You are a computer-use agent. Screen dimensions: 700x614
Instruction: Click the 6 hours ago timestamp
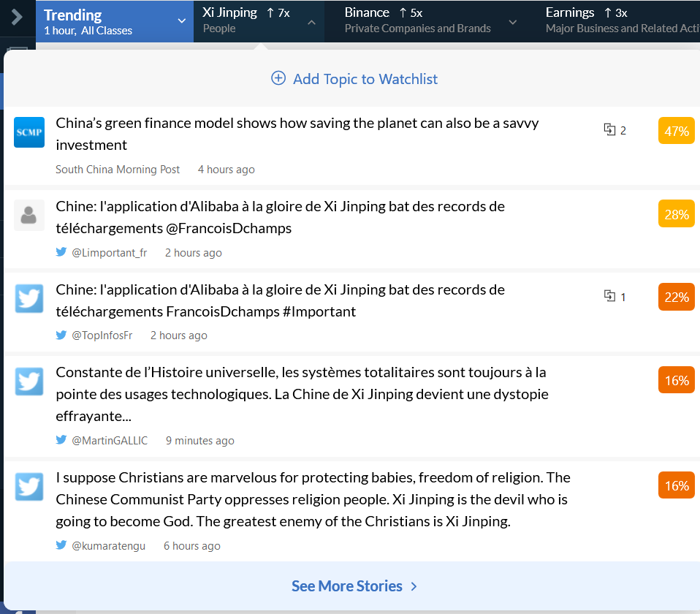[x=192, y=546]
